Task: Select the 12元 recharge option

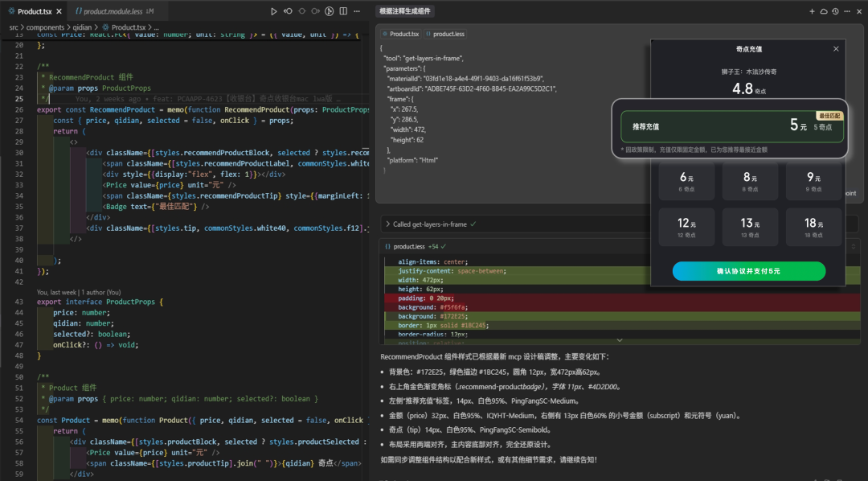Action: [686, 227]
